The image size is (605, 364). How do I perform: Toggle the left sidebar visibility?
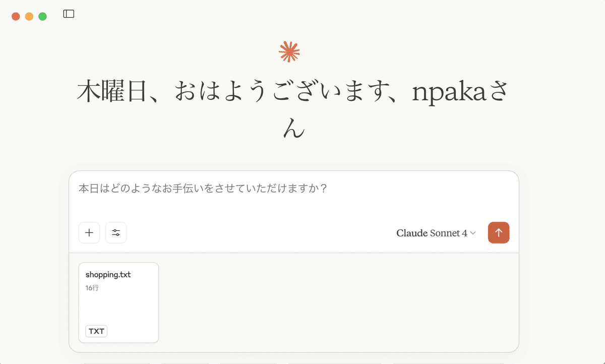click(x=68, y=14)
